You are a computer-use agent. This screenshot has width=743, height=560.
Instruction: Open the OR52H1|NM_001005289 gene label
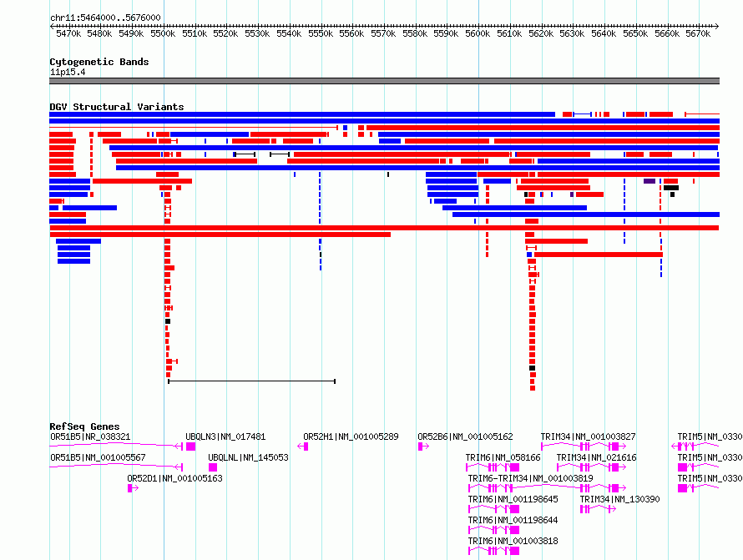click(x=351, y=436)
